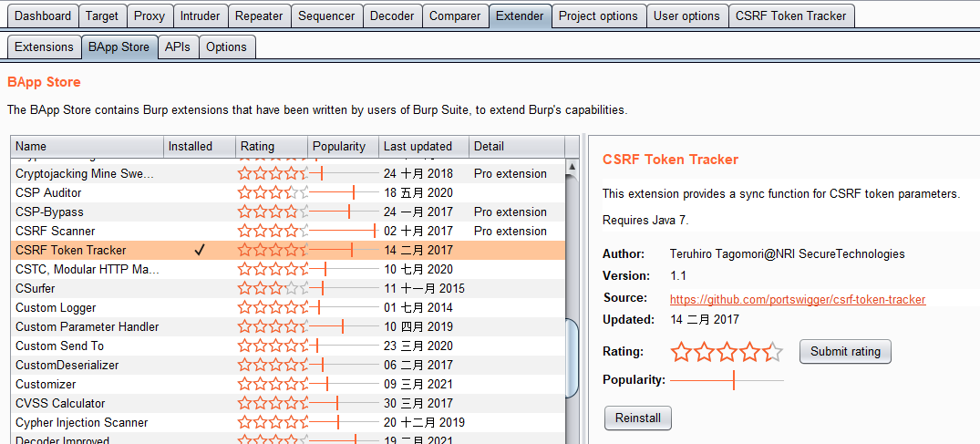Click the star rating of CSRF Scanner
980x444 pixels.
pyautogui.click(x=273, y=231)
